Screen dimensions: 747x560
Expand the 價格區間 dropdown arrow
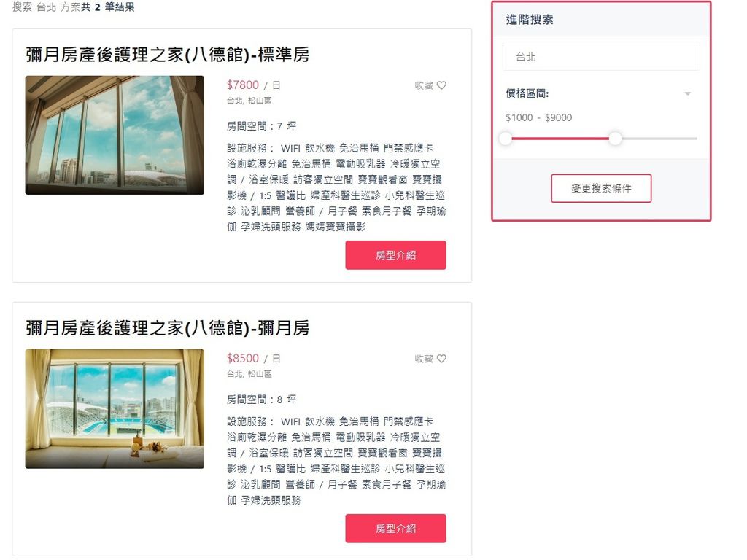pyautogui.click(x=687, y=94)
